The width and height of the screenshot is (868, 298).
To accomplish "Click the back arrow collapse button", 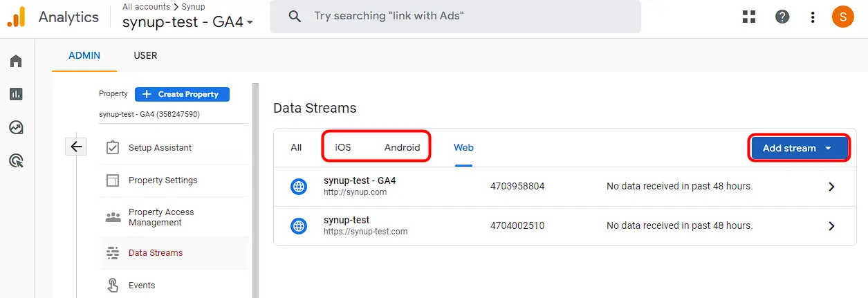I will pyautogui.click(x=76, y=147).
